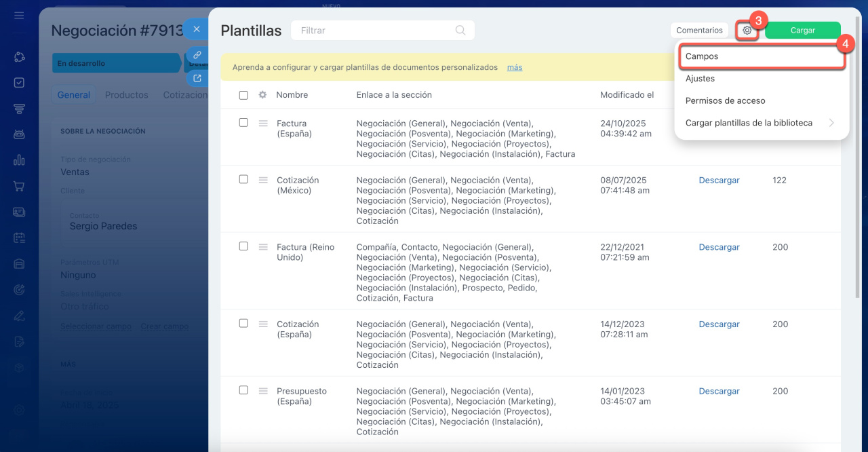The image size is (868, 452).
Task: Click the 'más' link in yellow banner
Action: tap(515, 67)
